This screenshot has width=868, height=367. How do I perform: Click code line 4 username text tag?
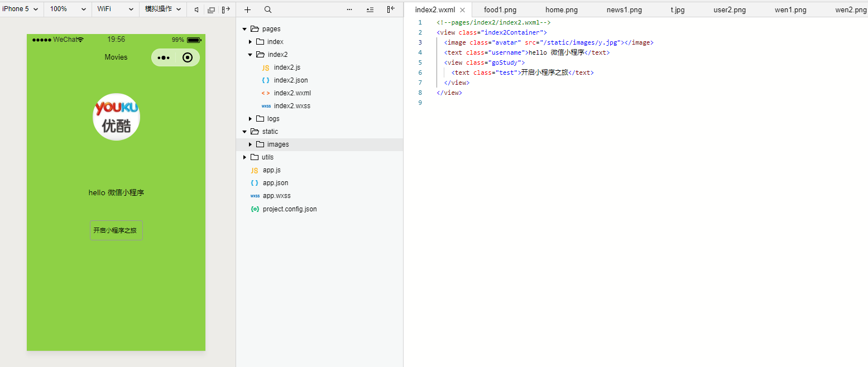(526, 52)
